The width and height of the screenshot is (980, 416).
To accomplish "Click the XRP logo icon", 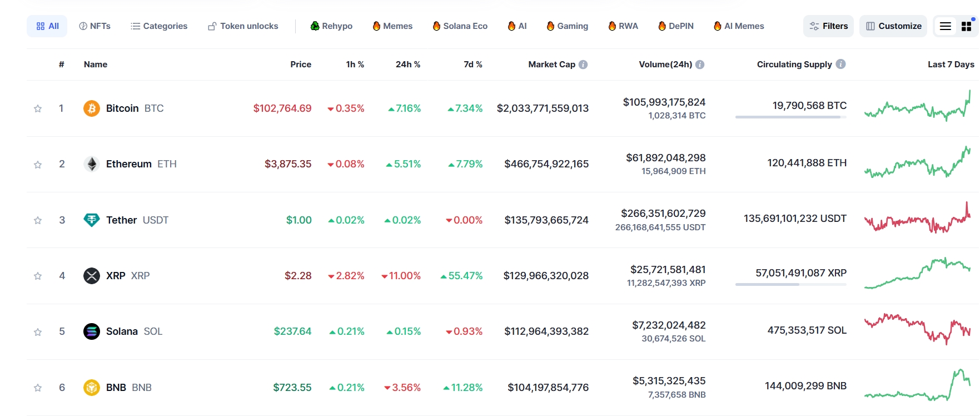I will [x=92, y=276].
